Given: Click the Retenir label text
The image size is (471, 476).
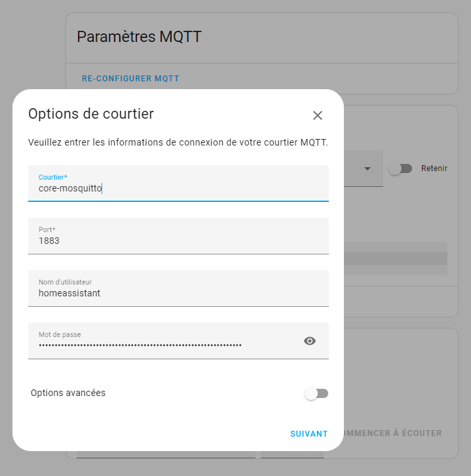Looking at the screenshot, I should click(434, 169).
